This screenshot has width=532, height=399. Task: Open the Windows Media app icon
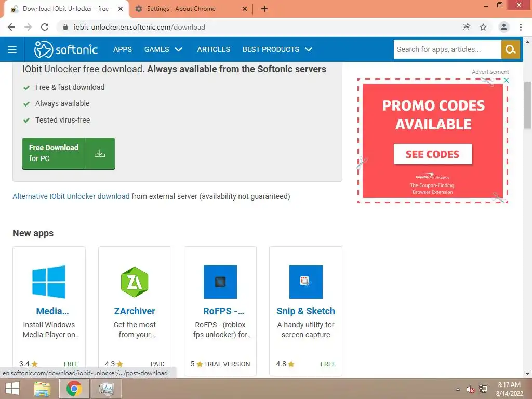click(49, 282)
